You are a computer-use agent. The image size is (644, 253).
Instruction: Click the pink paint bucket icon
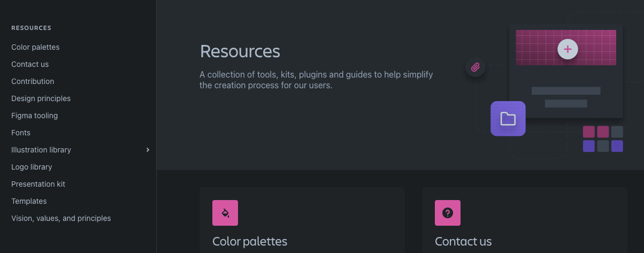pyautogui.click(x=225, y=213)
